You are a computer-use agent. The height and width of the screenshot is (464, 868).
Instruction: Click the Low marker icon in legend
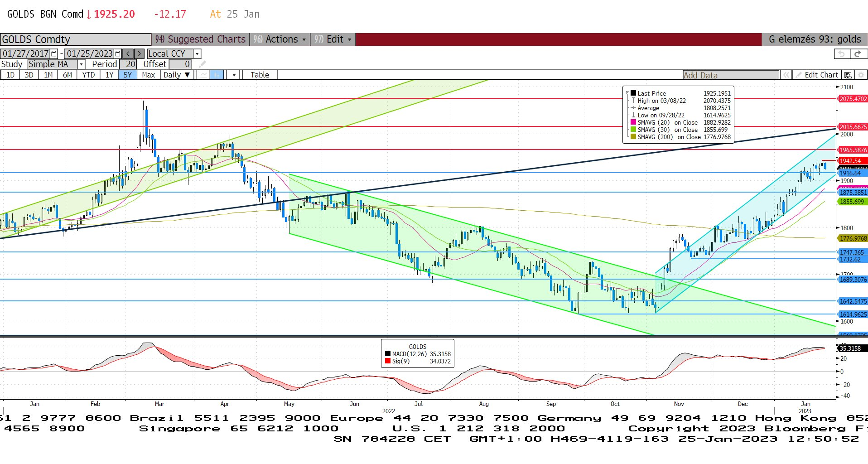(x=633, y=115)
